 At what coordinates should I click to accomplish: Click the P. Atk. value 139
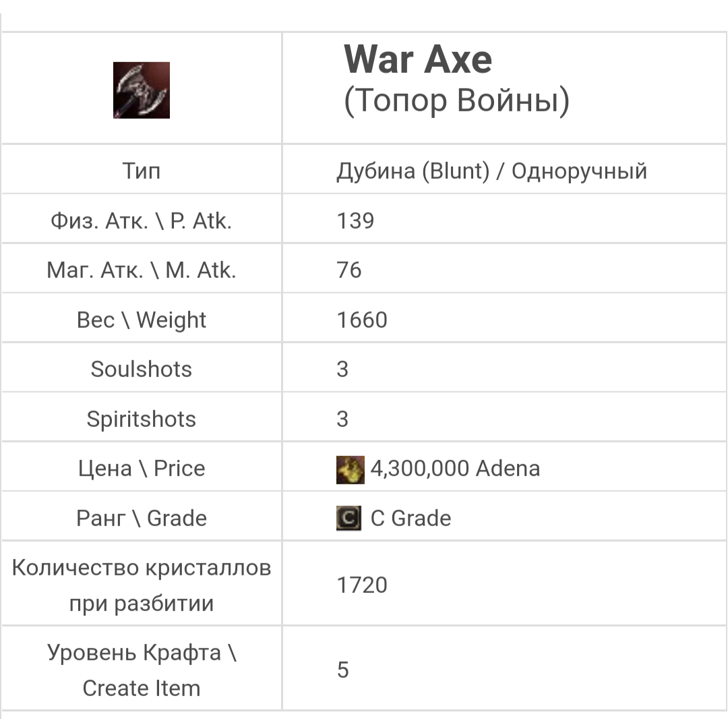pyautogui.click(x=355, y=221)
